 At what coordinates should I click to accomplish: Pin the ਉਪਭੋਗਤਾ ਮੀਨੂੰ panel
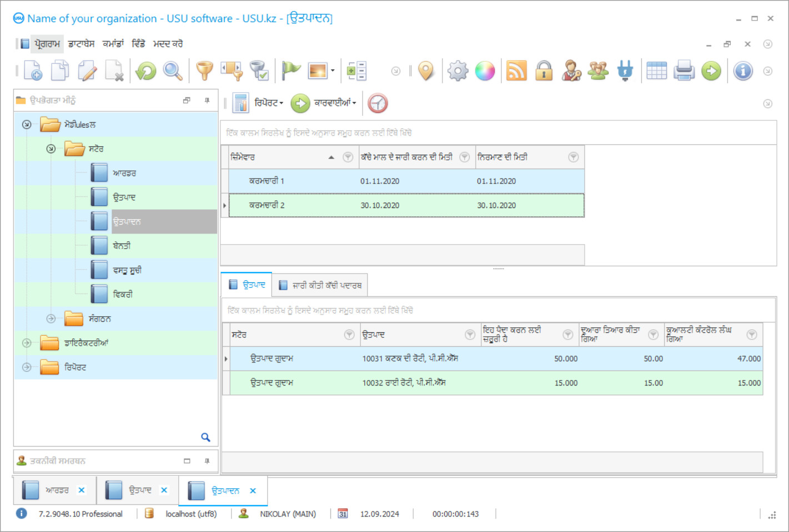click(207, 100)
